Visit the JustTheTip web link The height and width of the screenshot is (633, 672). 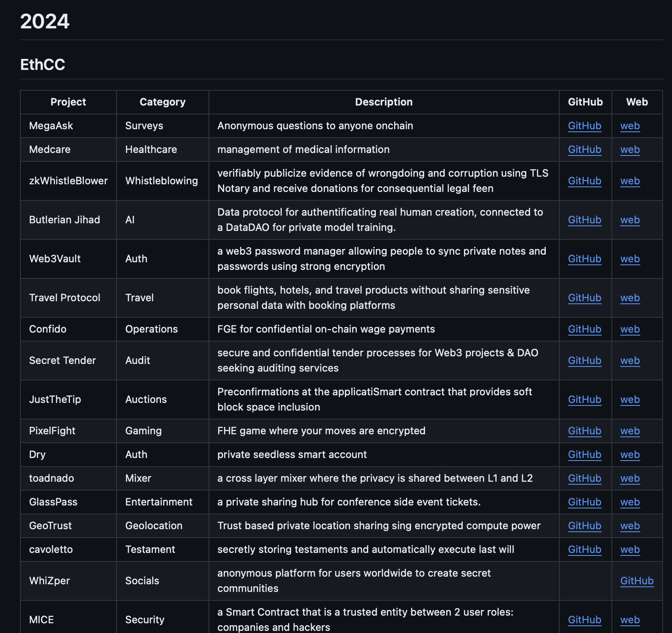(x=630, y=400)
